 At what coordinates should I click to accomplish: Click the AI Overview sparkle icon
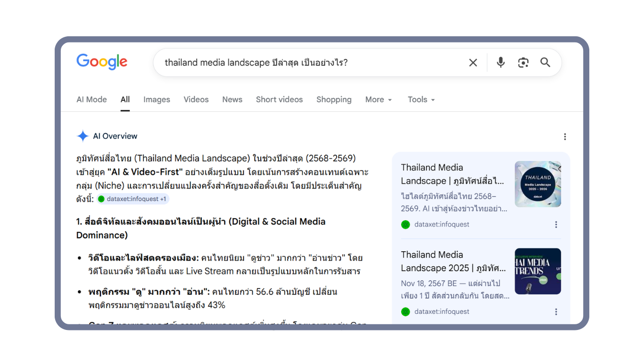(x=83, y=136)
